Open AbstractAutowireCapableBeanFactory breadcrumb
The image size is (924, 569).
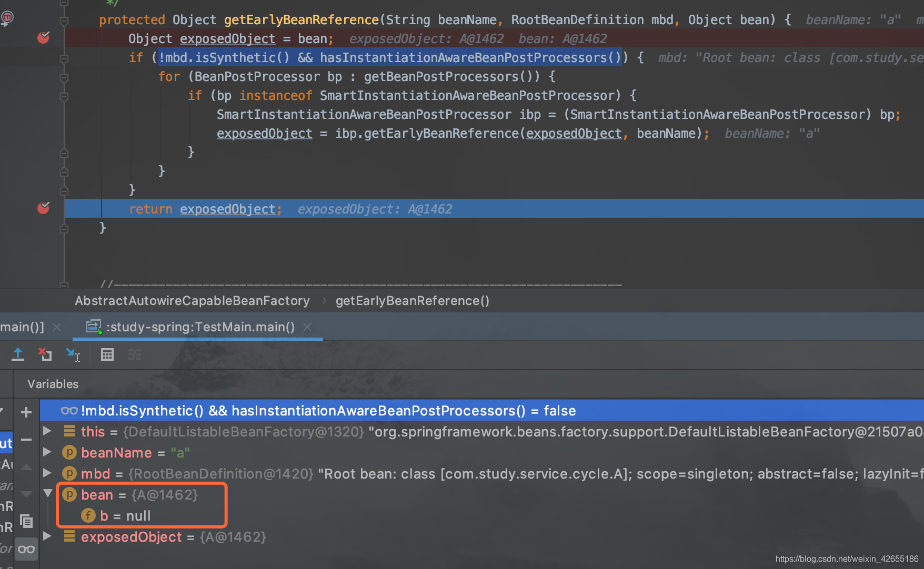tap(192, 301)
